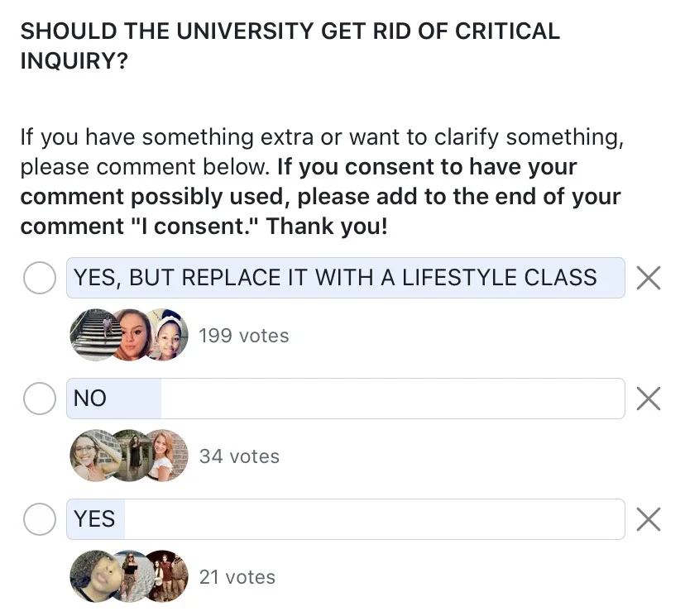This screenshot has width=685, height=616.
Task: Select the YES radio button
Action: (40, 519)
